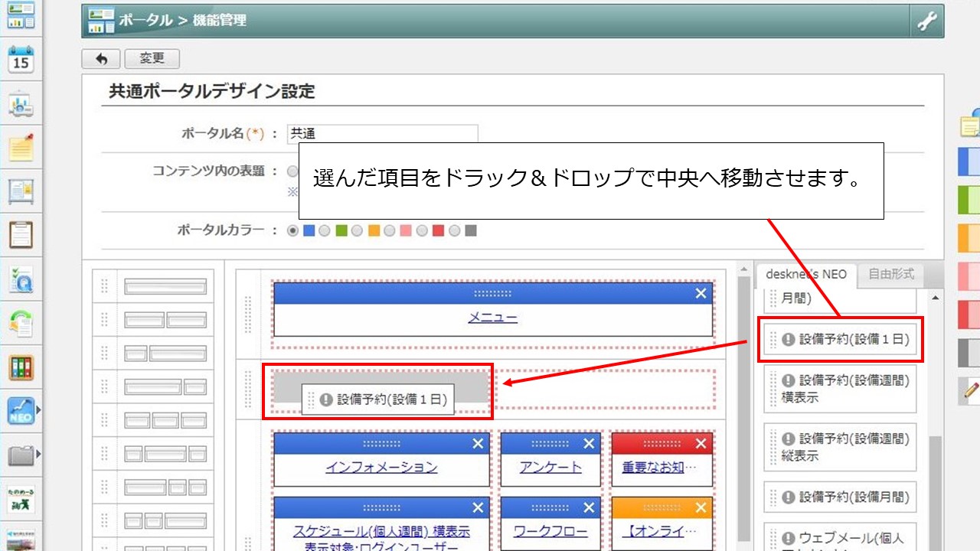Select 設備予約(設備１日) in the right-side list

coord(840,339)
